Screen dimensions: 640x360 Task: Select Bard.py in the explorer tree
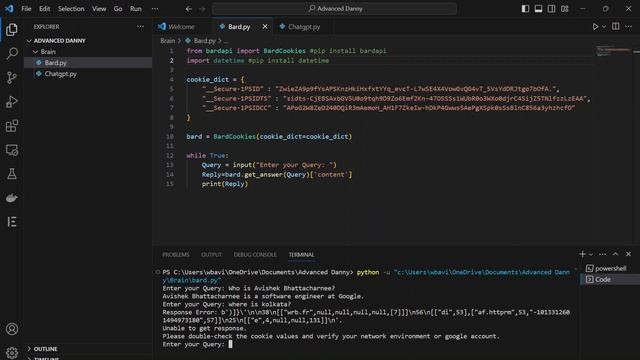pos(56,63)
